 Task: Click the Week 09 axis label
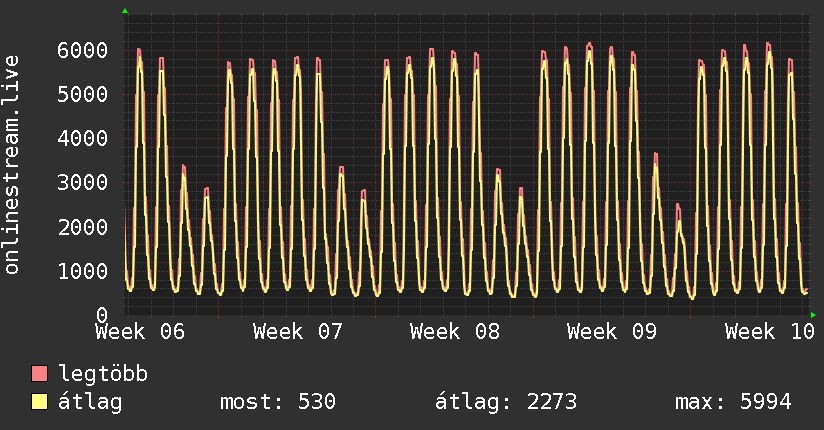click(612, 332)
